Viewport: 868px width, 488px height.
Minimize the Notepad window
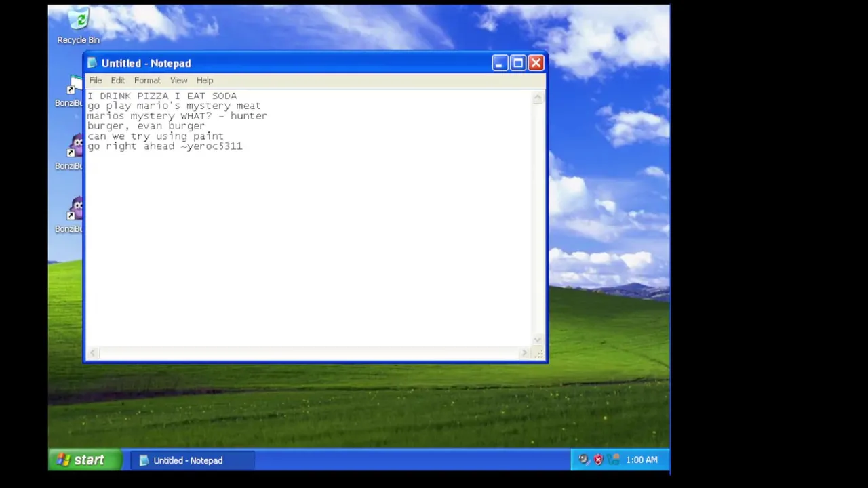(500, 63)
